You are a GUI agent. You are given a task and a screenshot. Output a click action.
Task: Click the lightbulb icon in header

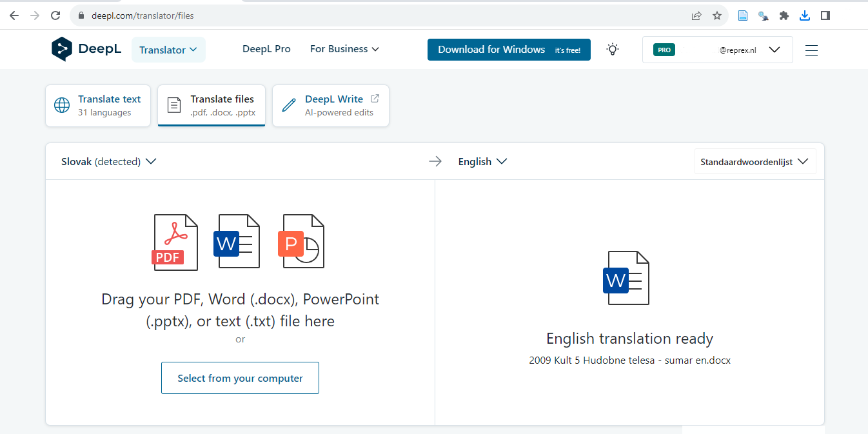coord(613,49)
